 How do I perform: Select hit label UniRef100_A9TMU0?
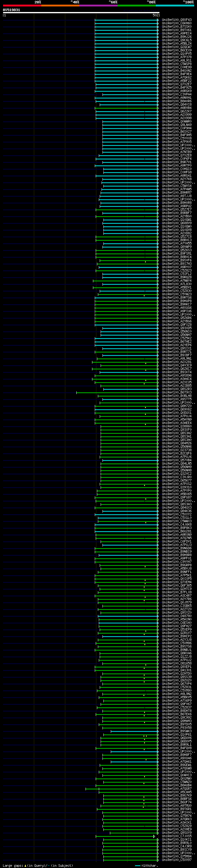pyautogui.click(x=177, y=806)
